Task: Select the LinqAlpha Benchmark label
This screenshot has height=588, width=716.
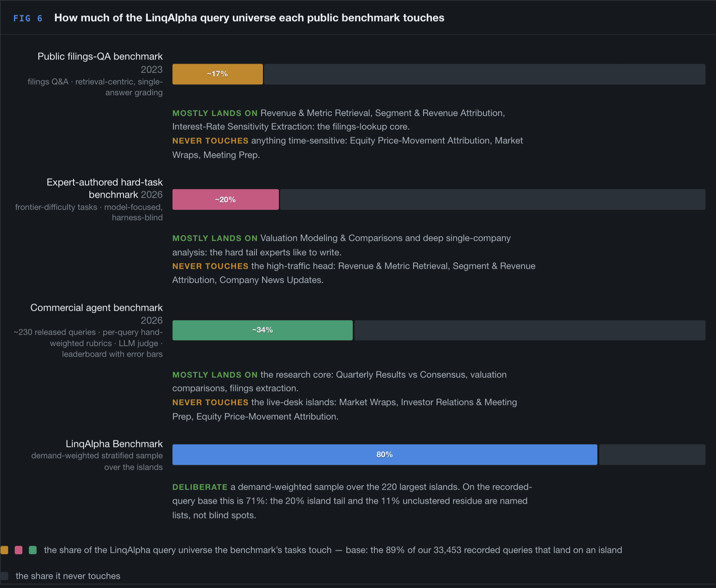Action: 114,444
